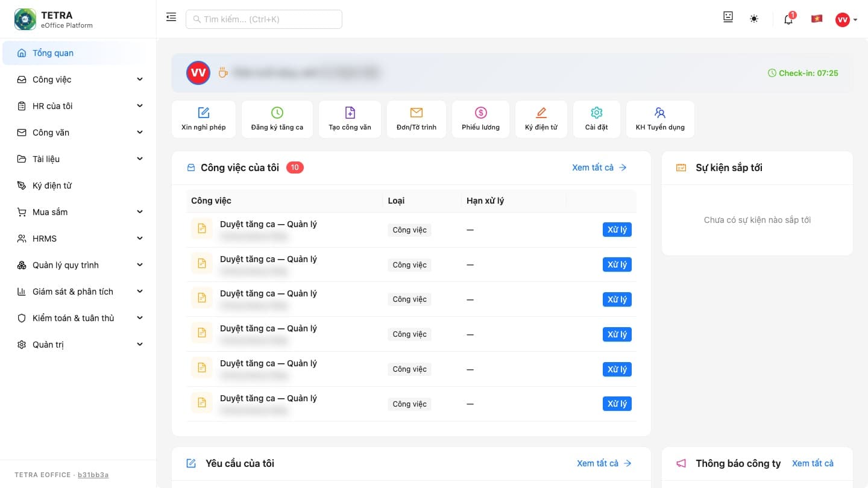Open Ký điện tử quick action

(541, 119)
